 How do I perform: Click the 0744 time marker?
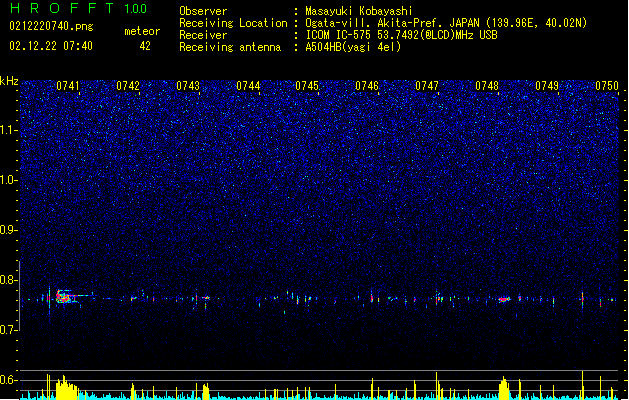pyautogui.click(x=248, y=86)
